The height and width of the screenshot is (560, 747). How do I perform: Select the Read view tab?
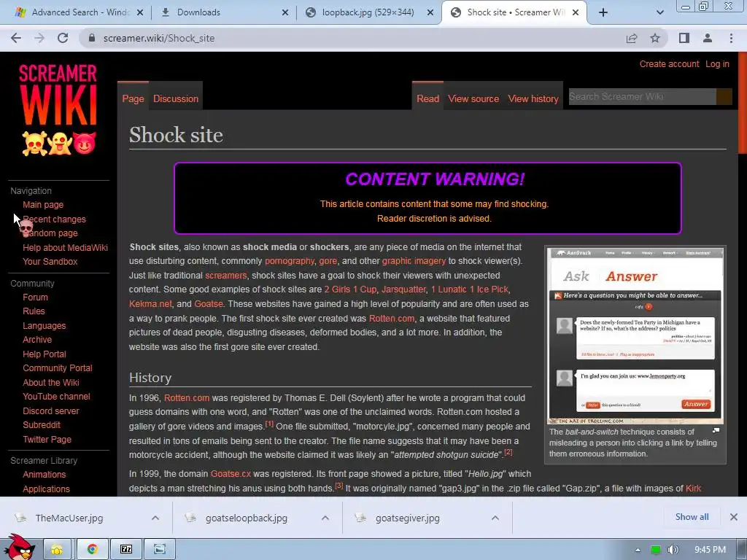point(427,98)
